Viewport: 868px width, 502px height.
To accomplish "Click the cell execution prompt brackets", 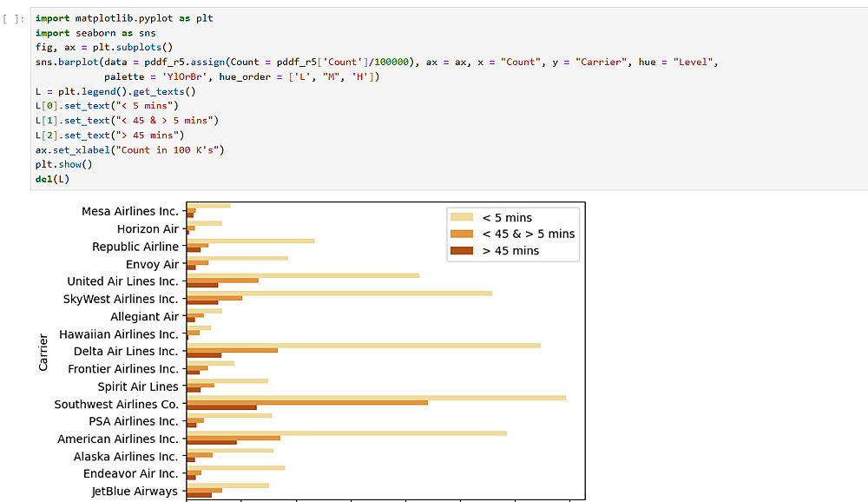I will (13, 19).
